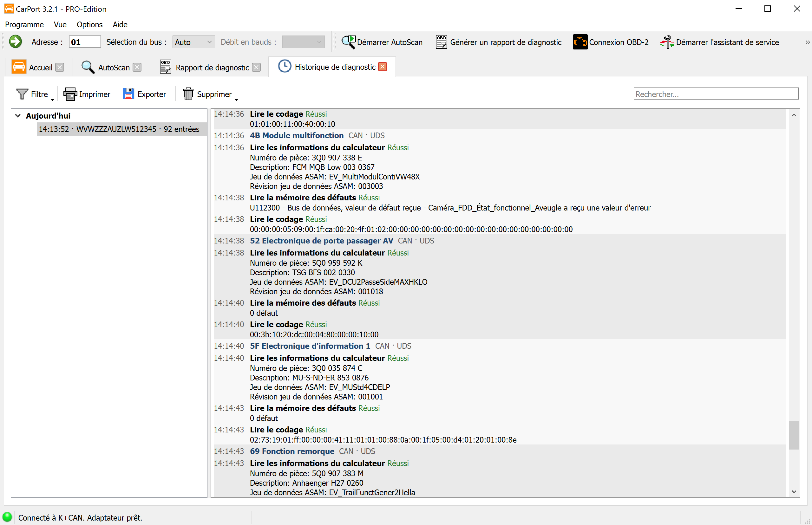
Task: Open the Vue menu
Action: pos(60,24)
